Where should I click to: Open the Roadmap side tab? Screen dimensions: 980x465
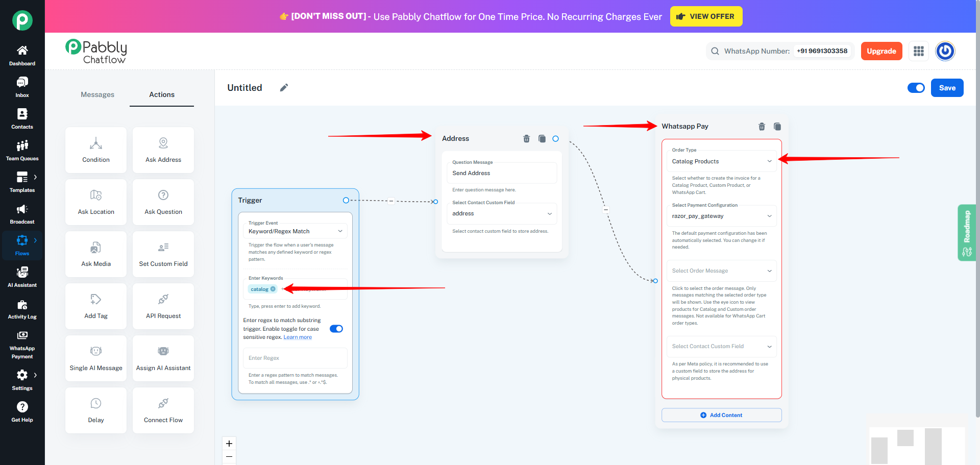point(967,233)
